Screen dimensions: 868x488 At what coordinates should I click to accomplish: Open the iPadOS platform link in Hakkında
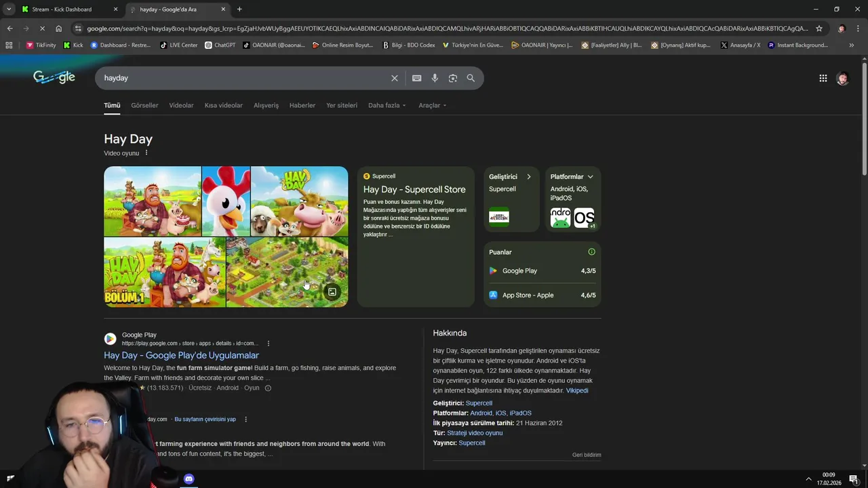pos(521,413)
